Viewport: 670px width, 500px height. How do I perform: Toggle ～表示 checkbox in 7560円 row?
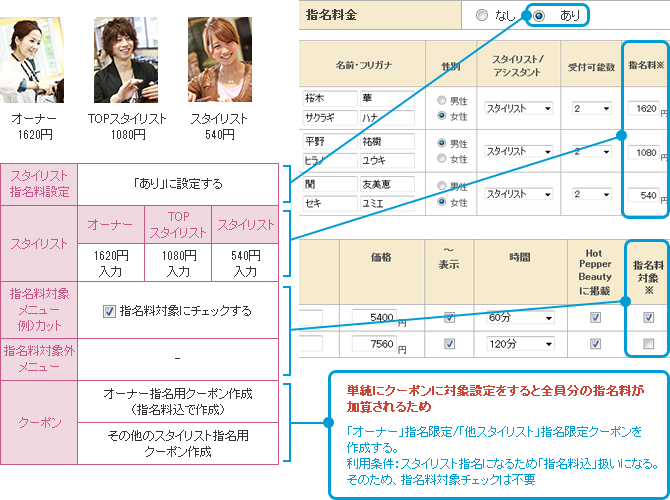(x=449, y=344)
